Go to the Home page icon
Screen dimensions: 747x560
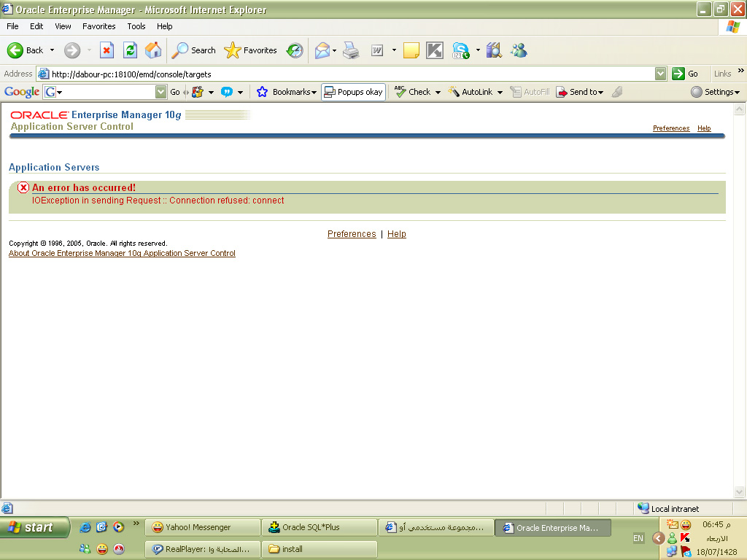point(153,50)
